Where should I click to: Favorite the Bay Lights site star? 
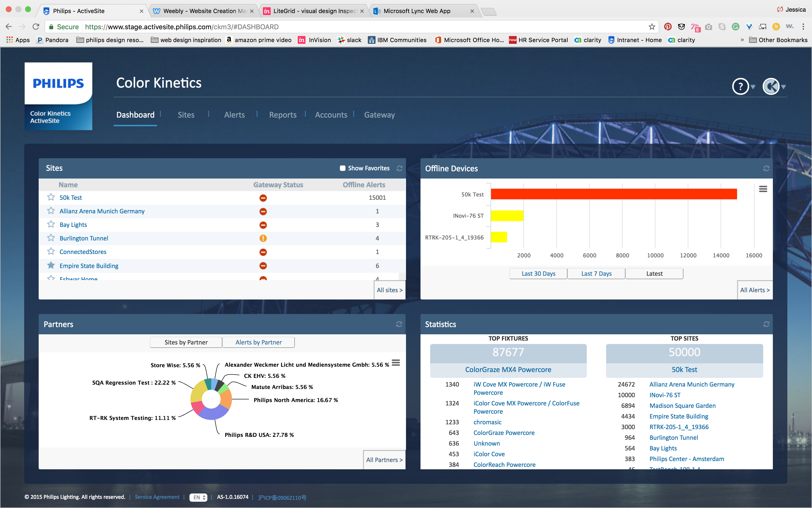click(x=51, y=224)
